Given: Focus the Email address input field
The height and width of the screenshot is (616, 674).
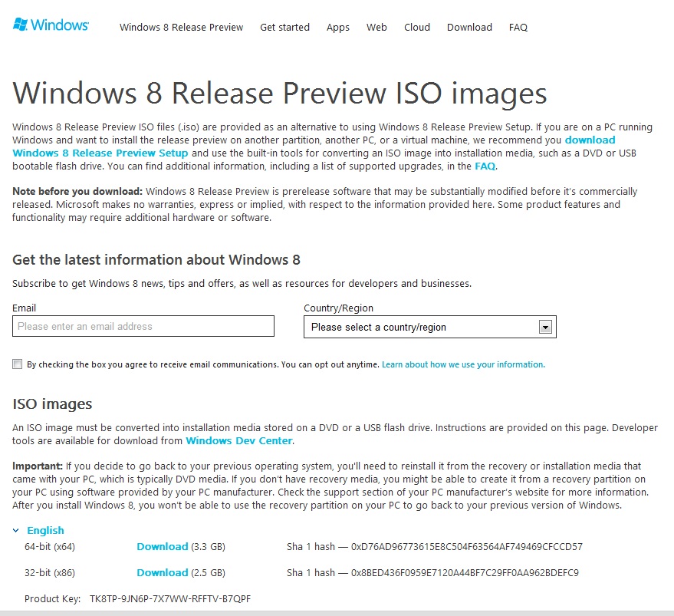Looking at the screenshot, I should coord(143,326).
